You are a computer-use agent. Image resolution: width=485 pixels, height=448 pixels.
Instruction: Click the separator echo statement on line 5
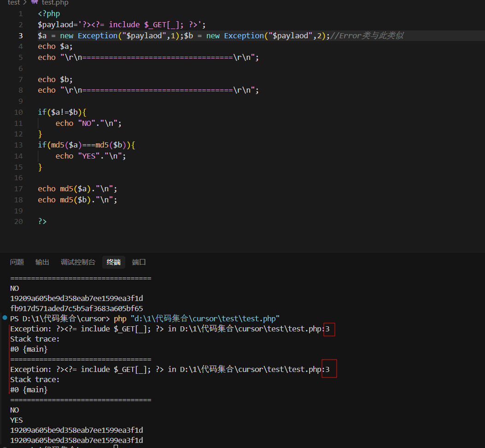coord(148,57)
